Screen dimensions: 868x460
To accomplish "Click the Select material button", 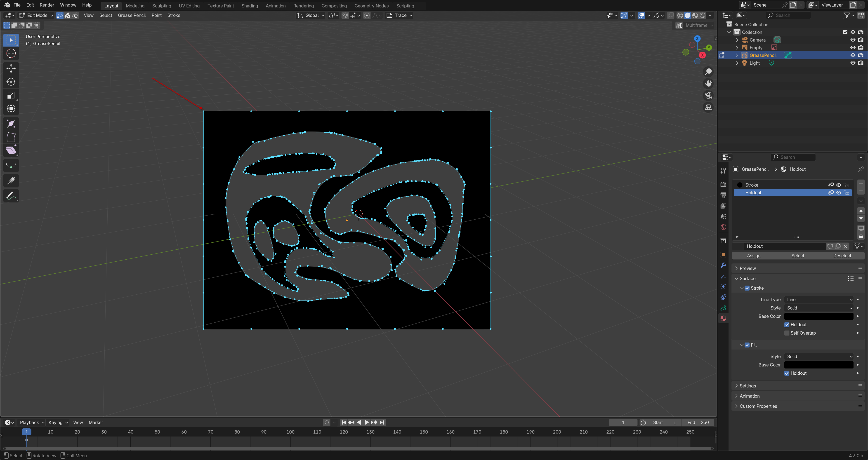I will click(797, 256).
